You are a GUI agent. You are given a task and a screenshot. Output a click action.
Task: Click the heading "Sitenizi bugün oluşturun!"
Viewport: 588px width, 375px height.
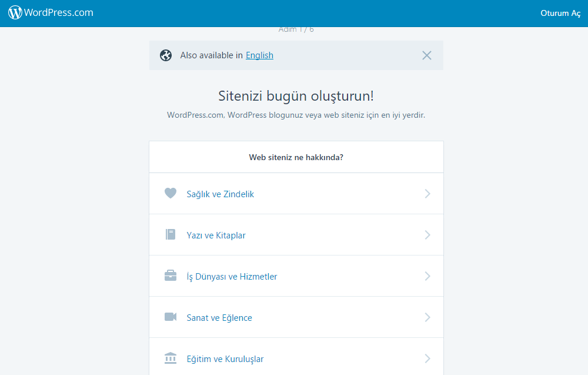click(x=296, y=96)
